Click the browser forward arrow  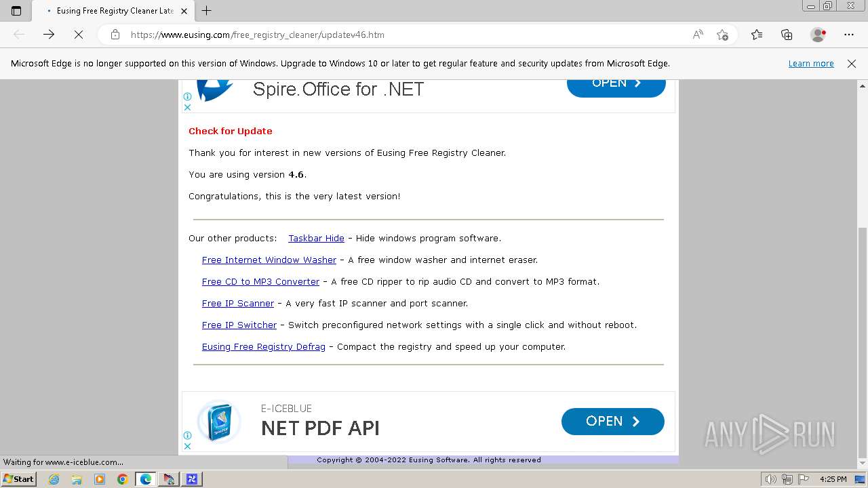tap(49, 35)
